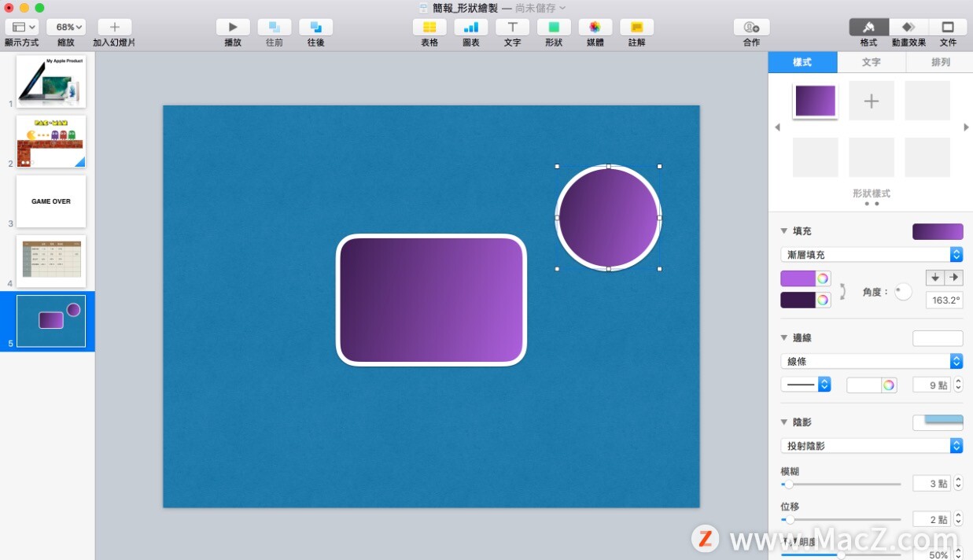
Task: Adjust blur value using the stepper
Action: tap(958, 484)
